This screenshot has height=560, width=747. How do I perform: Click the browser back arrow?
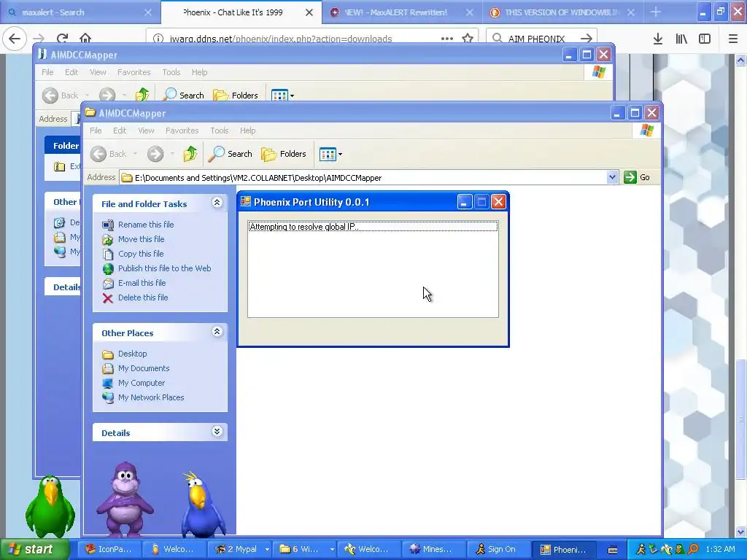click(15, 38)
